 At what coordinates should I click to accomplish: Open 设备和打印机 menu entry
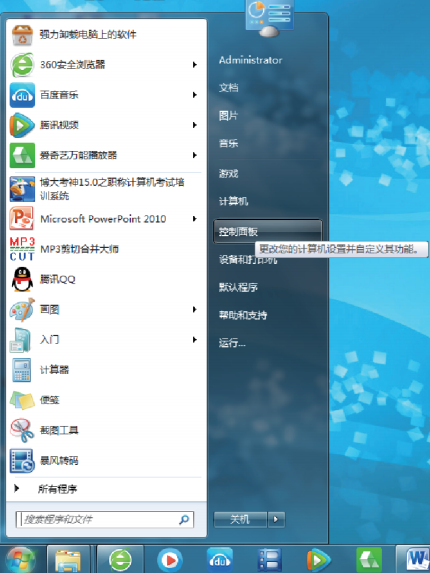click(x=248, y=259)
